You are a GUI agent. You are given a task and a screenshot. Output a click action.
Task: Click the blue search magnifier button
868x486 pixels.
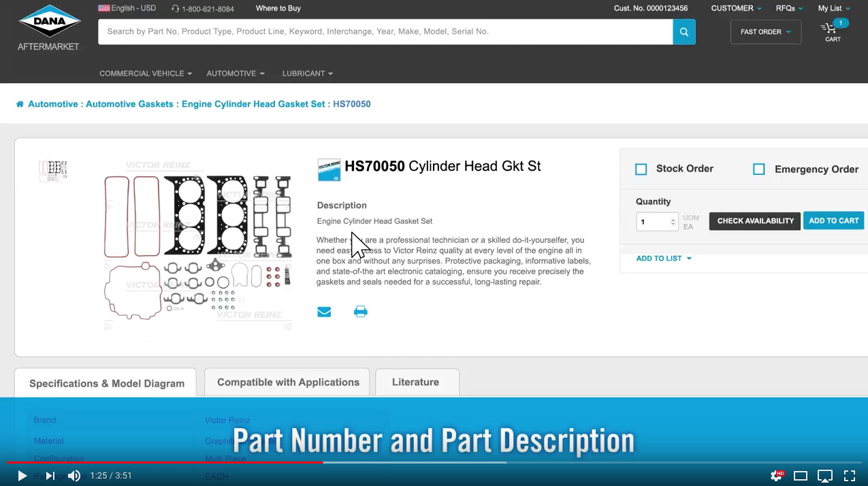tap(684, 32)
